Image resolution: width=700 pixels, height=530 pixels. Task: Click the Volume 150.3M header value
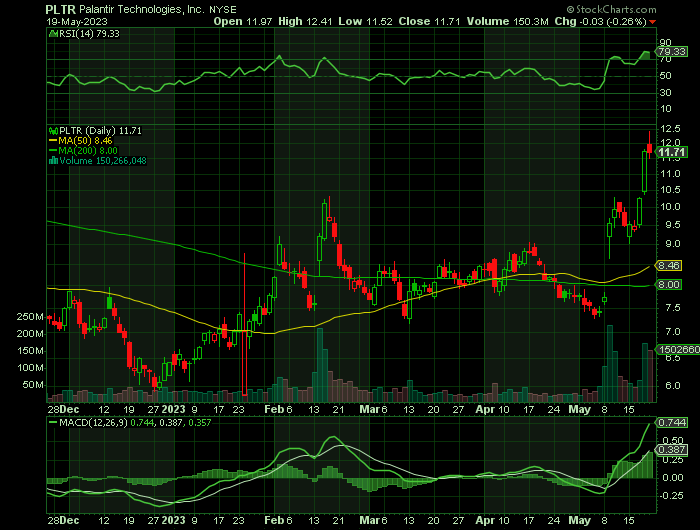coord(508,21)
